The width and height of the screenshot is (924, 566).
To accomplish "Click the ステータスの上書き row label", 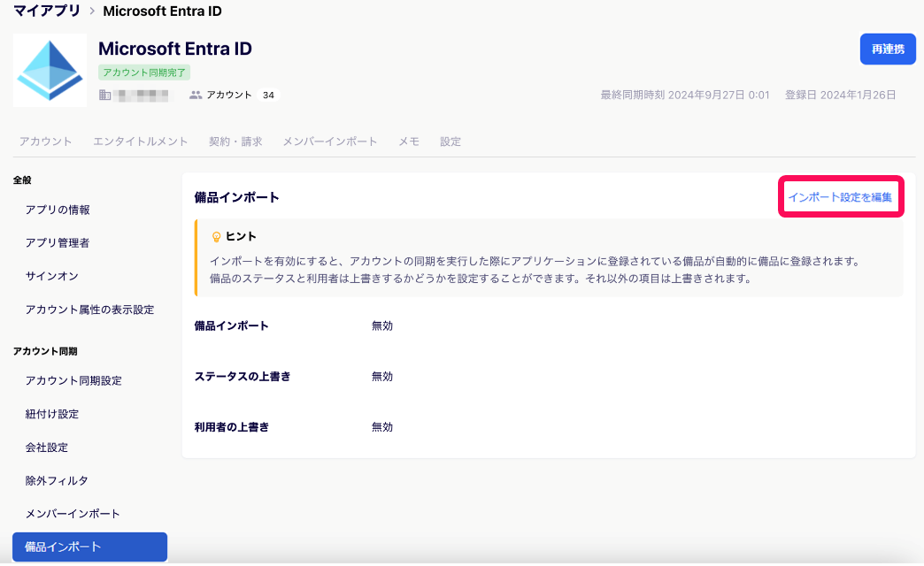I will coord(243,377).
